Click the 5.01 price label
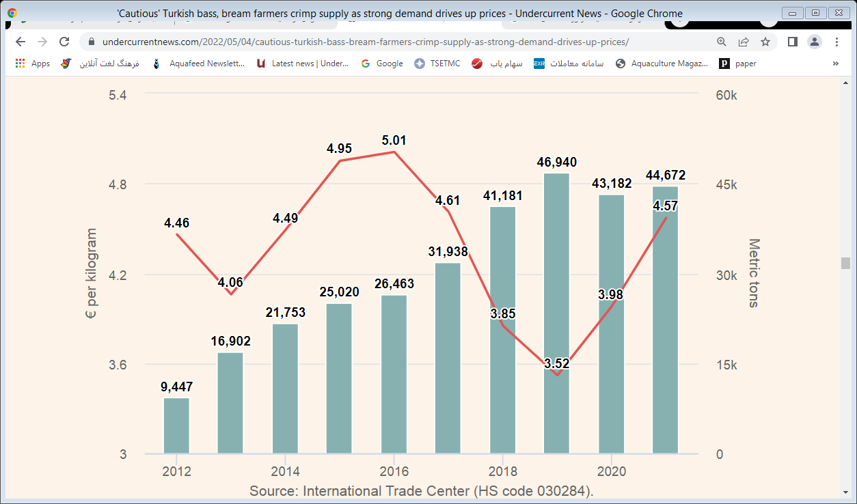857x504 pixels. click(x=394, y=141)
